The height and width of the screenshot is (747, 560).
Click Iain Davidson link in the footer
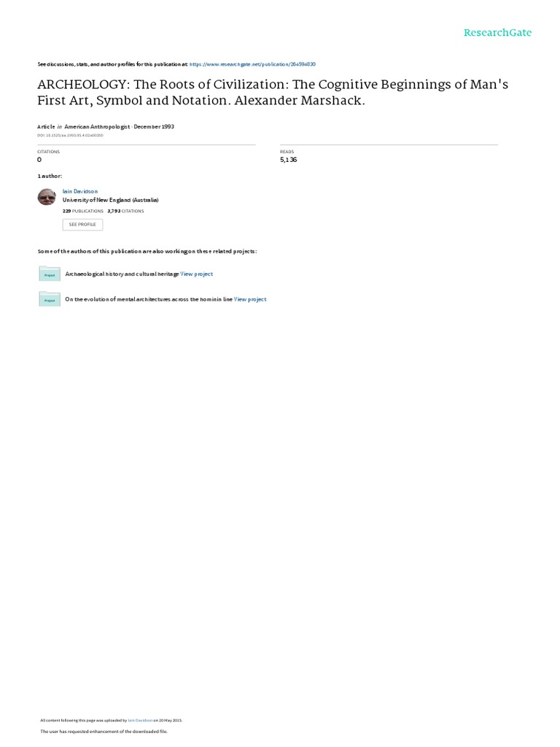(141, 720)
